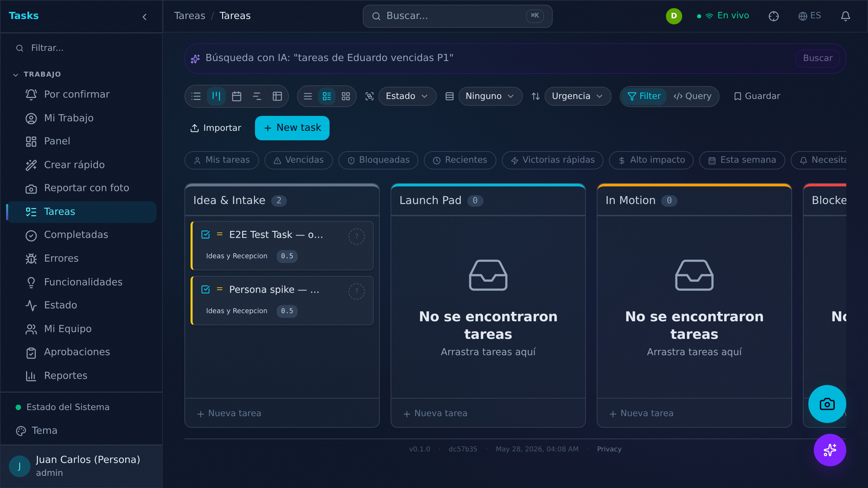Toggle the Bloqueadas quick filter

click(x=378, y=160)
